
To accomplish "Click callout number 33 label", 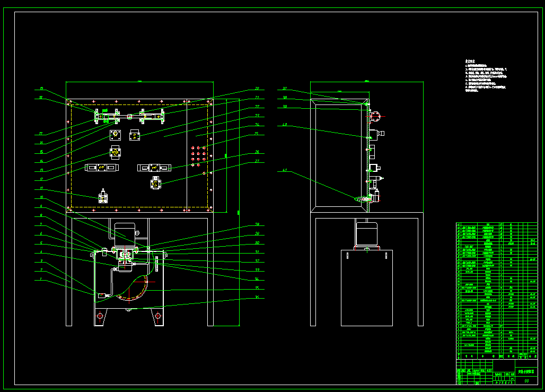I will click(x=257, y=270).
